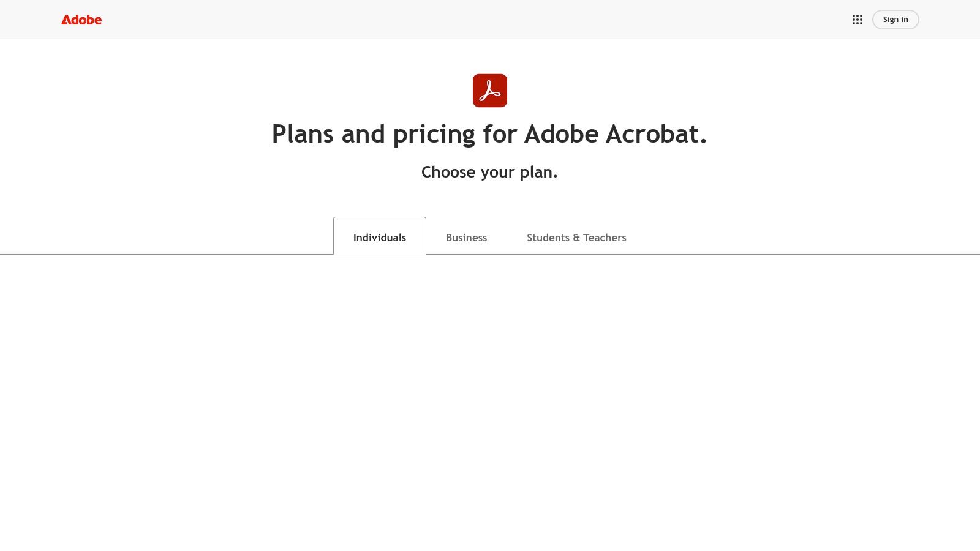Sign in to your Adobe account
Image resolution: width=980 pixels, height=551 pixels.
(x=895, y=19)
